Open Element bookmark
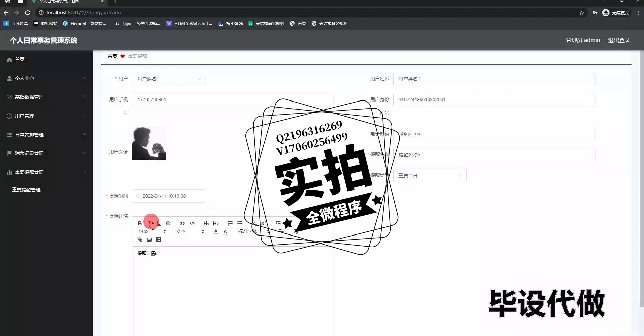 coord(85,23)
